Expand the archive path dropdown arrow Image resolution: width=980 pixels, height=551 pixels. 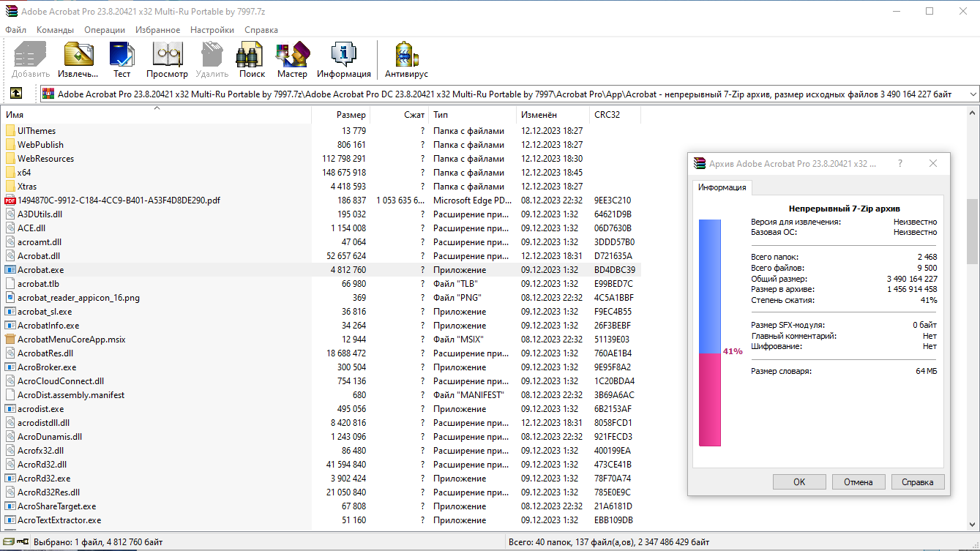click(973, 94)
